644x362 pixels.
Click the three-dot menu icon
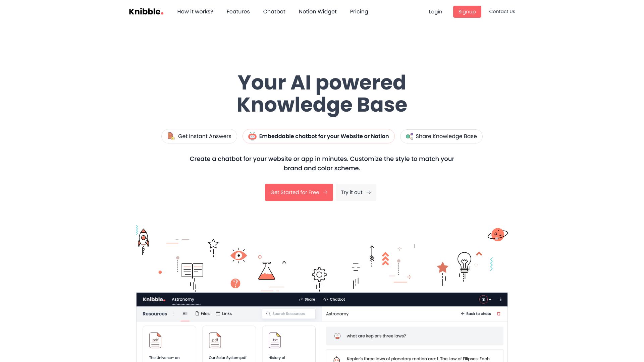tap(501, 300)
